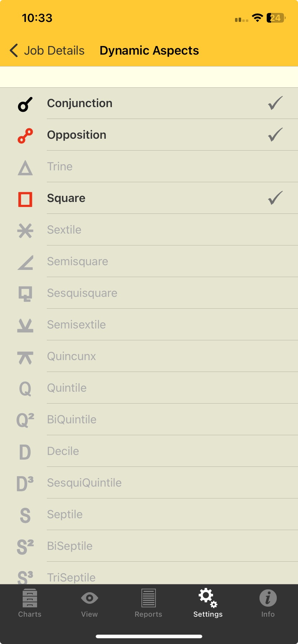Go back using the chevron arrow

coord(14,51)
